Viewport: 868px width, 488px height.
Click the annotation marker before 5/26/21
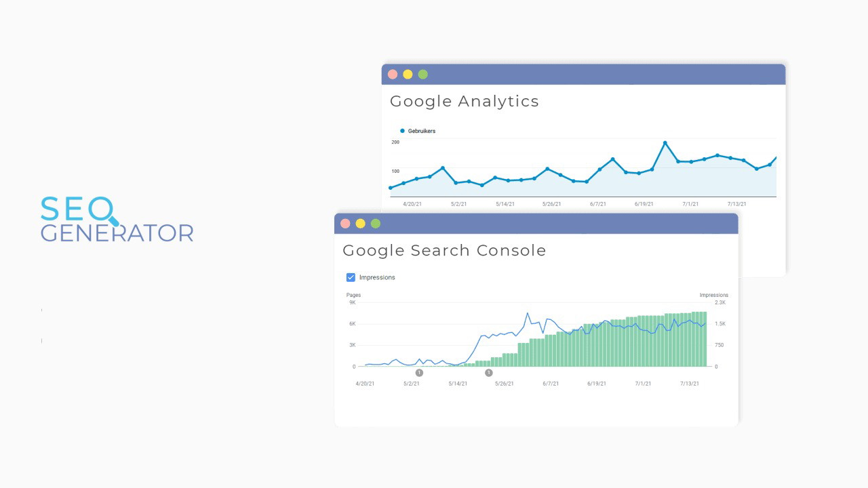[489, 373]
